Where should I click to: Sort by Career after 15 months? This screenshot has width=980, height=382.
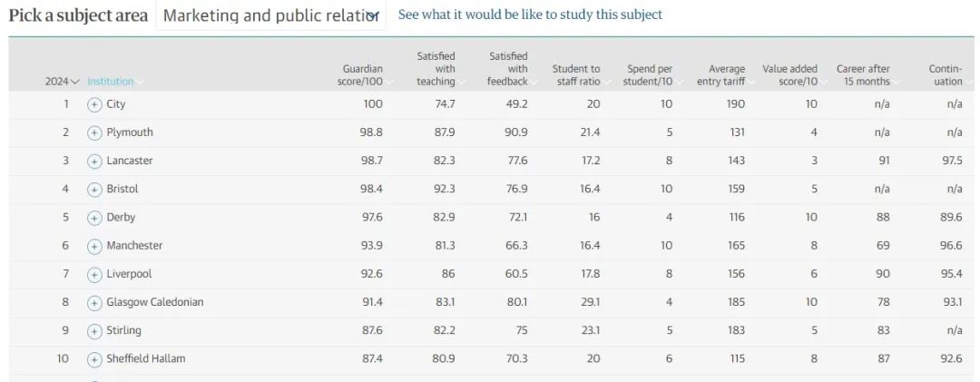tap(865, 75)
